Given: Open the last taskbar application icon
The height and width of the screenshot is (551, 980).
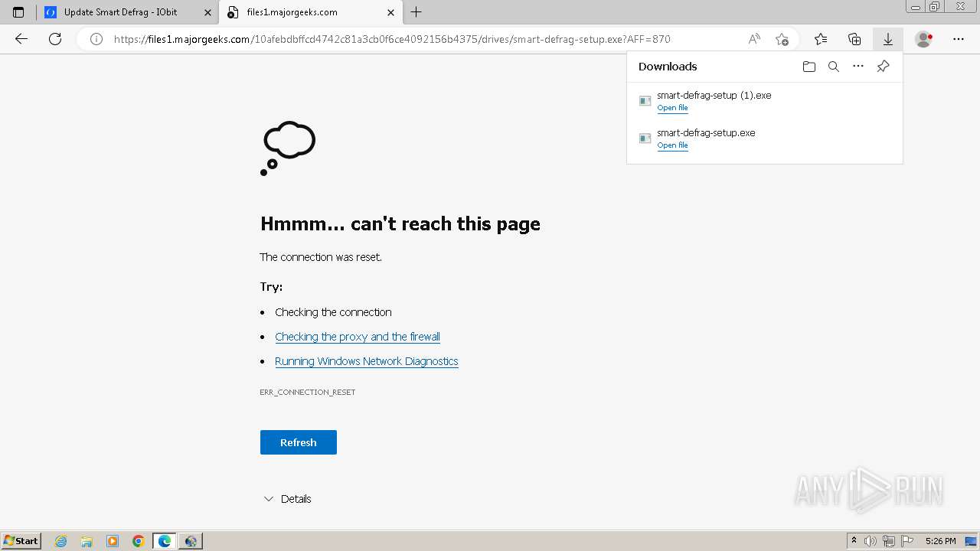Looking at the screenshot, I should pos(191,541).
